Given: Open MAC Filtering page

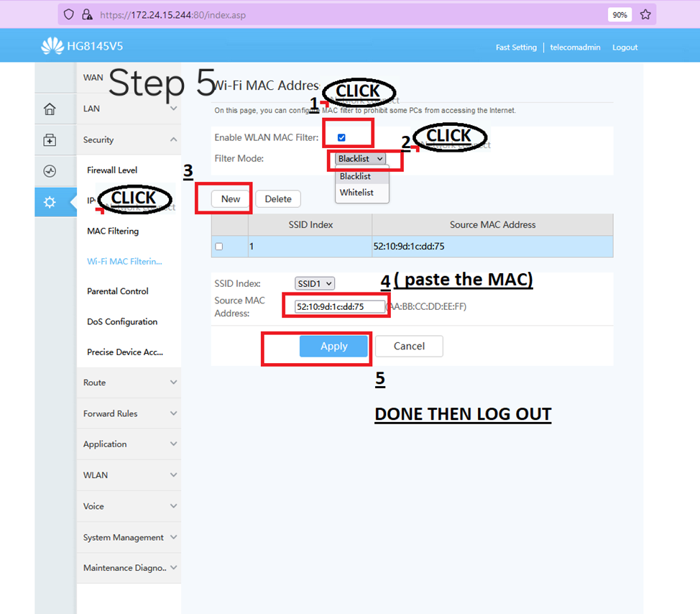Looking at the screenshot, I should (113, 231).
